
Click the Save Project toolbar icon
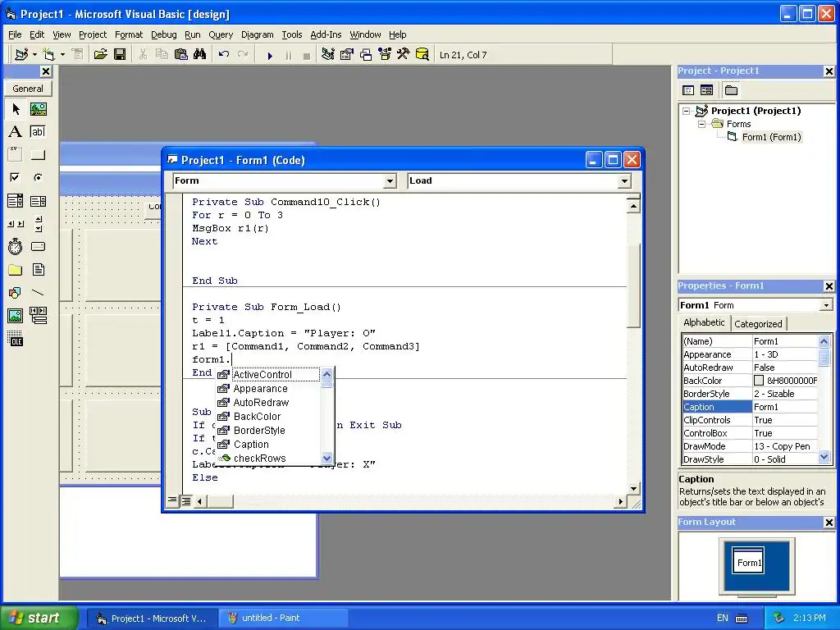(x=120, y=54)
